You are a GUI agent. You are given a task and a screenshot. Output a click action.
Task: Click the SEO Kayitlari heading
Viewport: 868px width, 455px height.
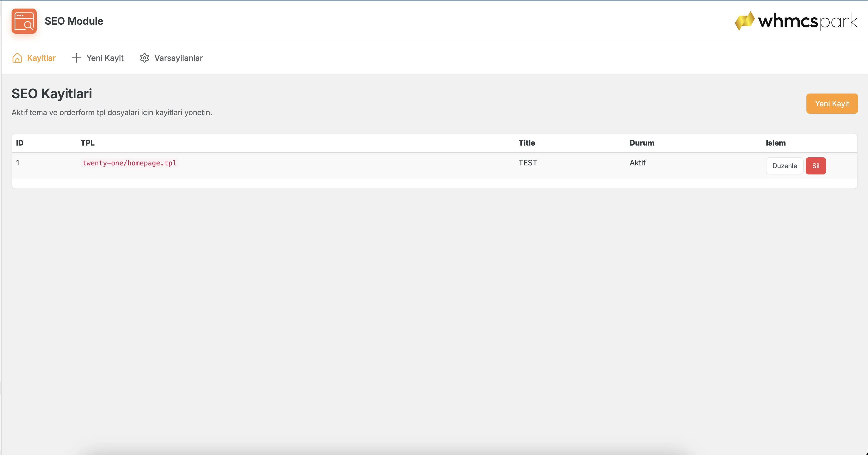(52, 94)
